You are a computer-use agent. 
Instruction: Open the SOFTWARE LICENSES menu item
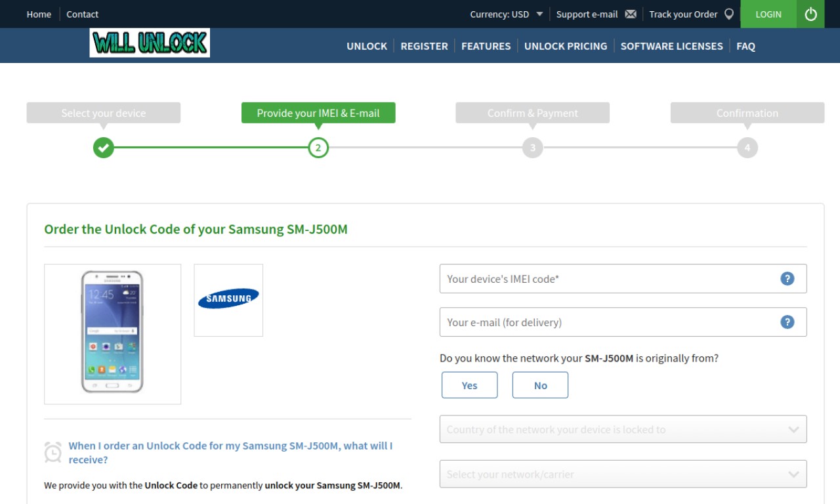(671, 46)
